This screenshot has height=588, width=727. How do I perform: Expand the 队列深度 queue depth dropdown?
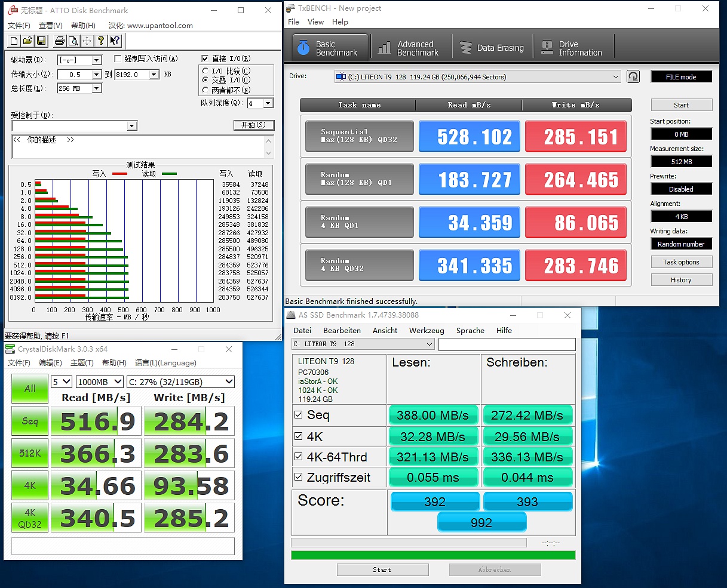coord(268,103)
